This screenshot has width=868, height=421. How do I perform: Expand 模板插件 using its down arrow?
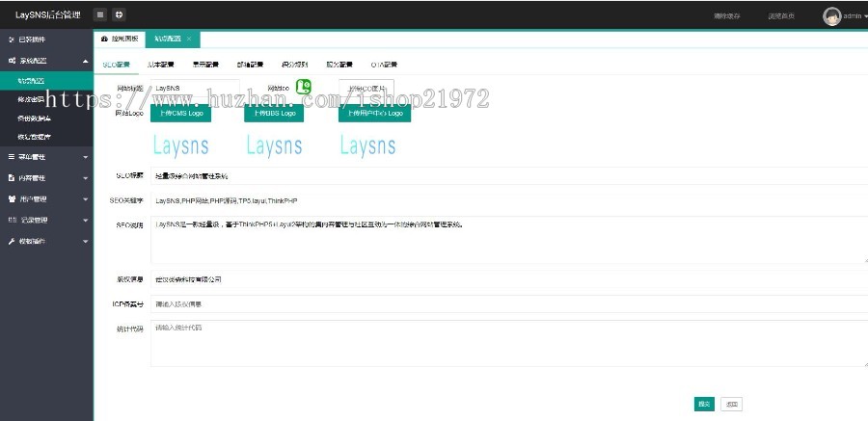pyautogui.click(x=85, y=242)
